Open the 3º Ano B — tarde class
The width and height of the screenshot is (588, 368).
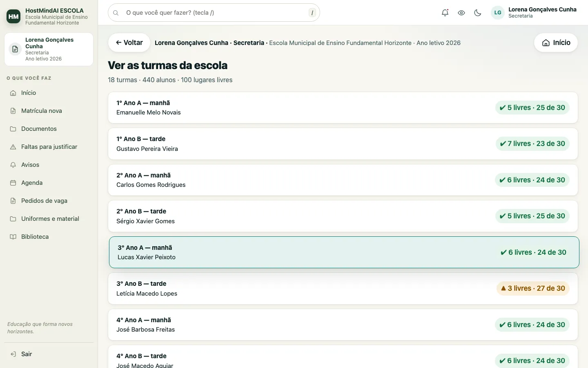pyautogui.click(x=343, y=289)
